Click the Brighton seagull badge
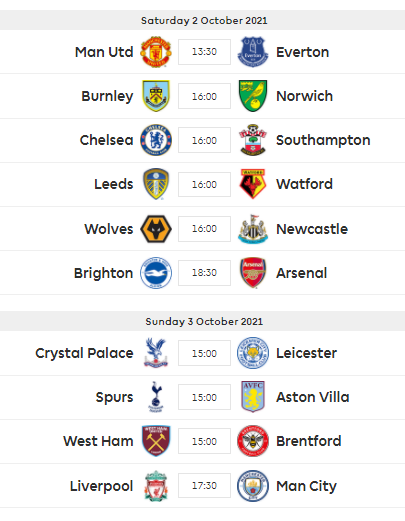This screenshot has height=521, width=405. click(x=156, y=273)
